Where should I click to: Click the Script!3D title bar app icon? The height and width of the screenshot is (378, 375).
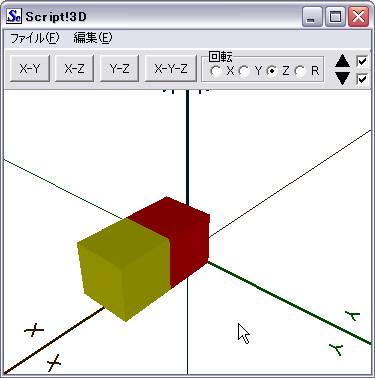coord(14,16)
